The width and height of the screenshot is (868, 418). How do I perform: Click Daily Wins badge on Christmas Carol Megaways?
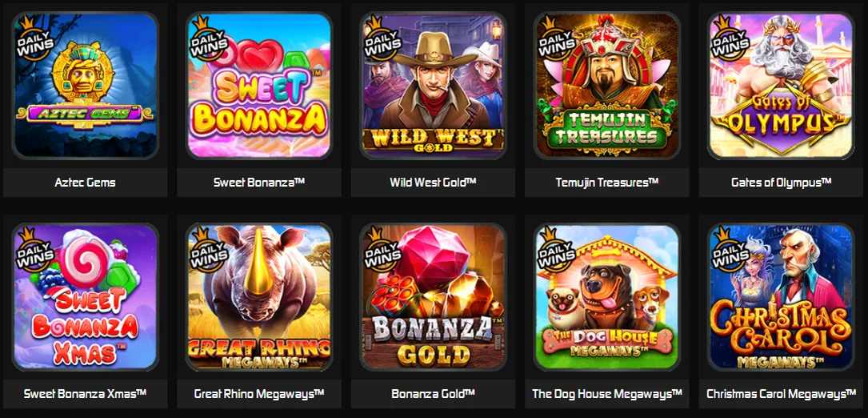coord(730,250)
